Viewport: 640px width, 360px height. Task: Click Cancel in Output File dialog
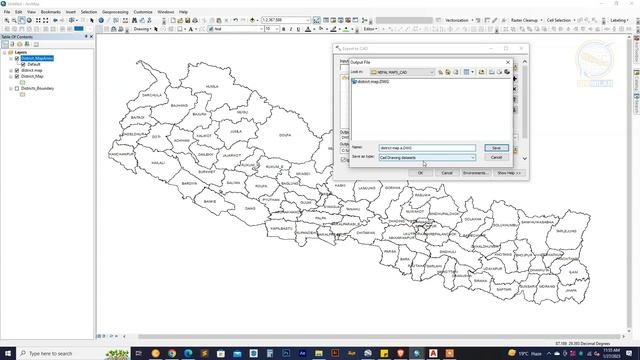pyautogui.click(x=496, y=157)
